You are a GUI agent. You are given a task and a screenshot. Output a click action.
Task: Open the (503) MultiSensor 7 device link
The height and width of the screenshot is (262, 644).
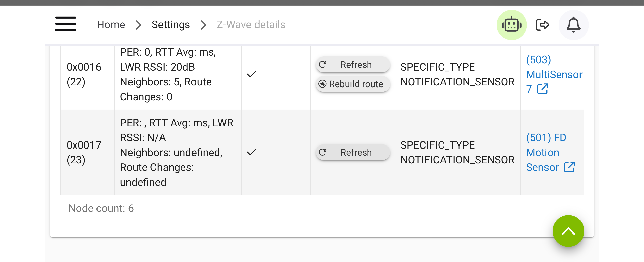click(x=554, y=74)
